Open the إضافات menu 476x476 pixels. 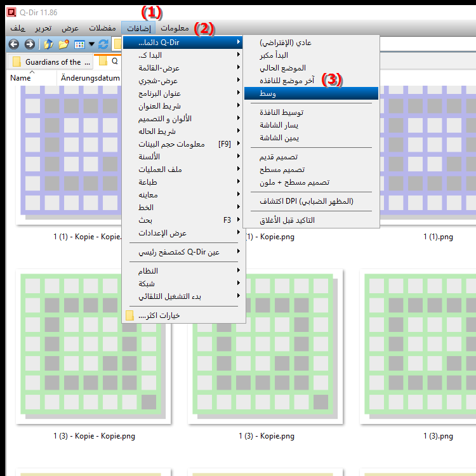click(x=139, y=28)
